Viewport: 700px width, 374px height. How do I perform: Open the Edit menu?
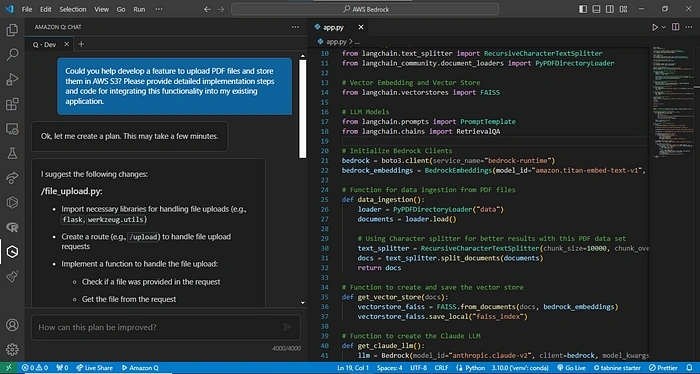pyautogui.click(x=46, y=9)
